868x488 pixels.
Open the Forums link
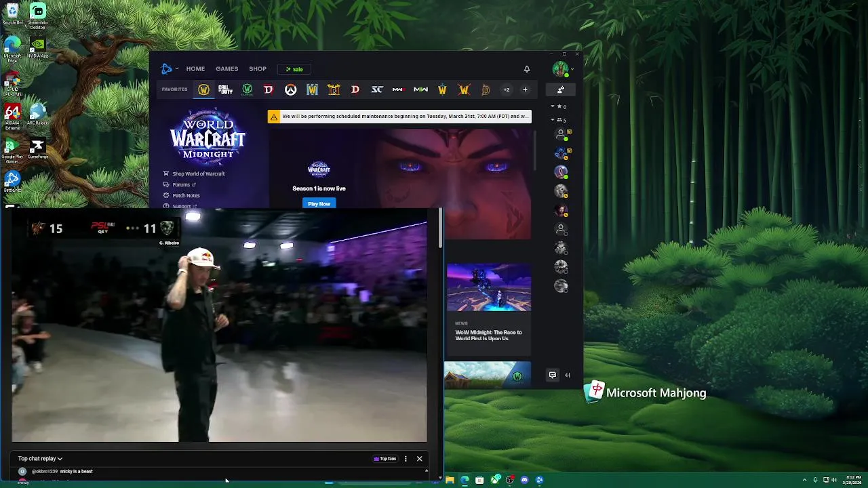point(180,184)
